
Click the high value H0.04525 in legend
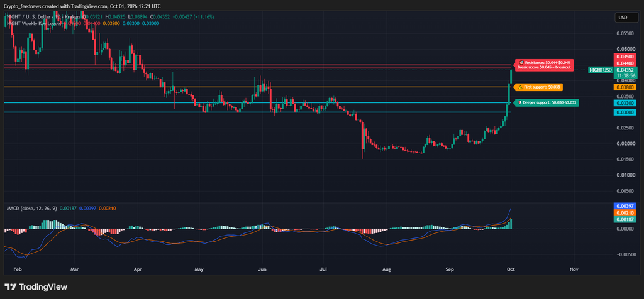115,17
